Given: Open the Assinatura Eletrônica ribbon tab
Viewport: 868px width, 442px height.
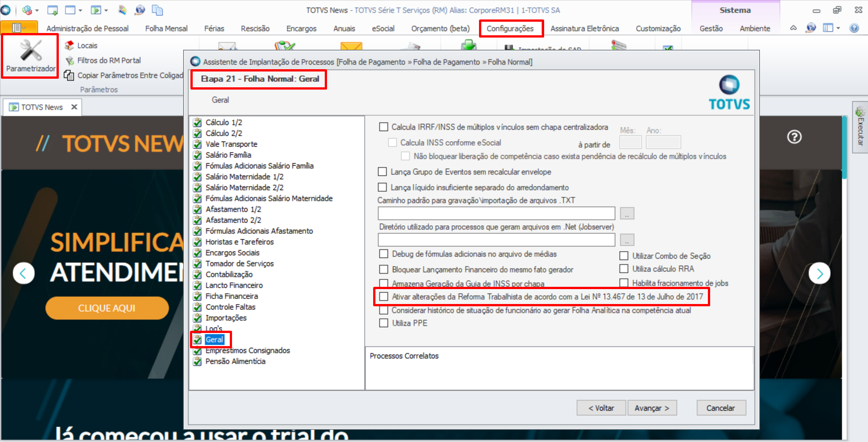Looking at the screenshot, I should 584,29.
